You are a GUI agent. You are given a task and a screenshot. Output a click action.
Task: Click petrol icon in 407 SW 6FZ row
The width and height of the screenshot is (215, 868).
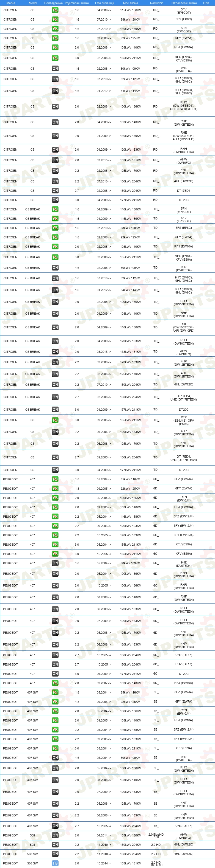[x=55, y=692]
